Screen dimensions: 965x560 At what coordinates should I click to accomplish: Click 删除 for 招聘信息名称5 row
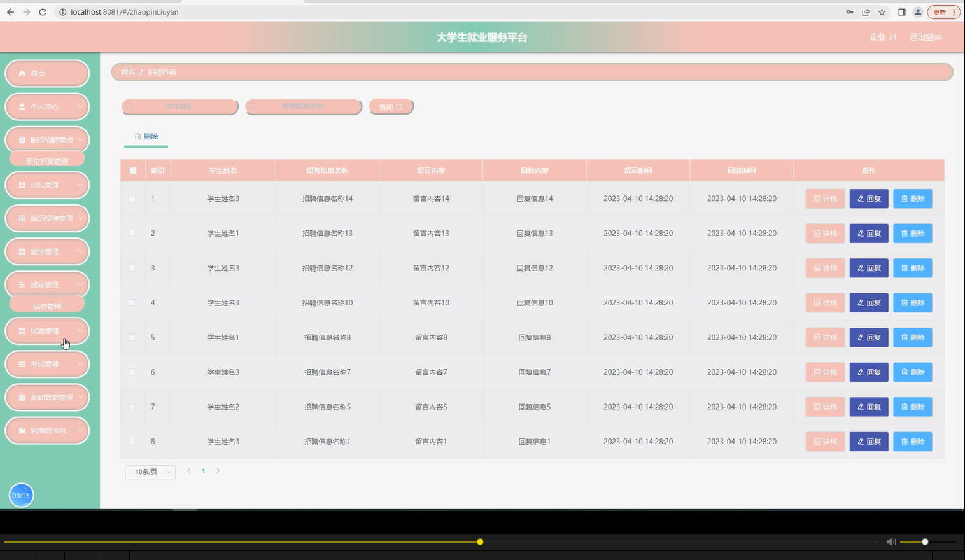coord(913,407)
